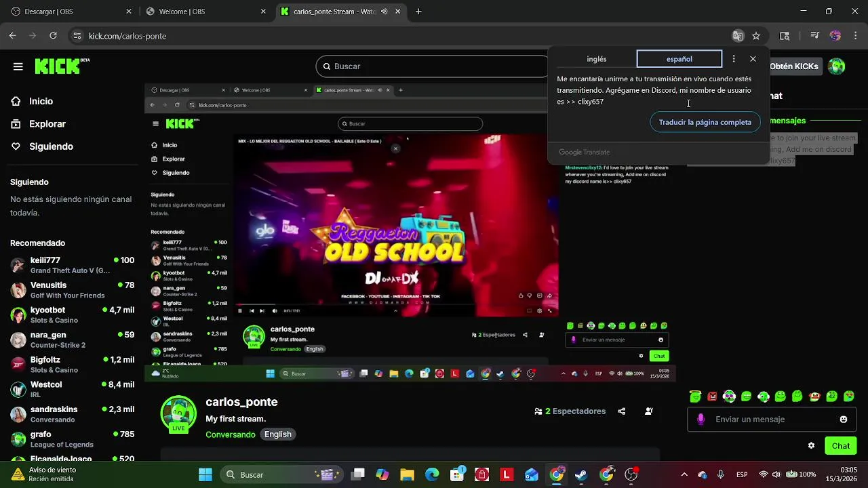Screen dimensions: 868x488
Task: Open the Kick sidebar hamburger menu
Action: [18, 66]
